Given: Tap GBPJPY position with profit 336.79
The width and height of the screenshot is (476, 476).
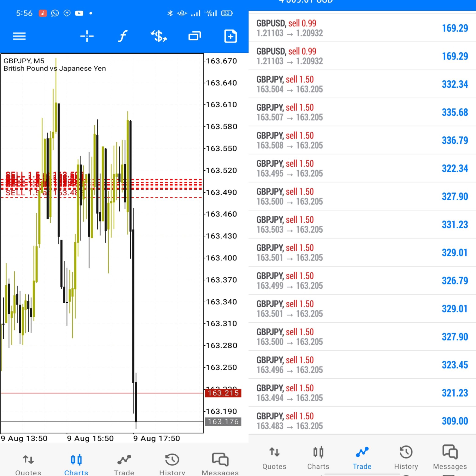Looking at the screenshot, I should pyautogui.click(x=362, y=140).
